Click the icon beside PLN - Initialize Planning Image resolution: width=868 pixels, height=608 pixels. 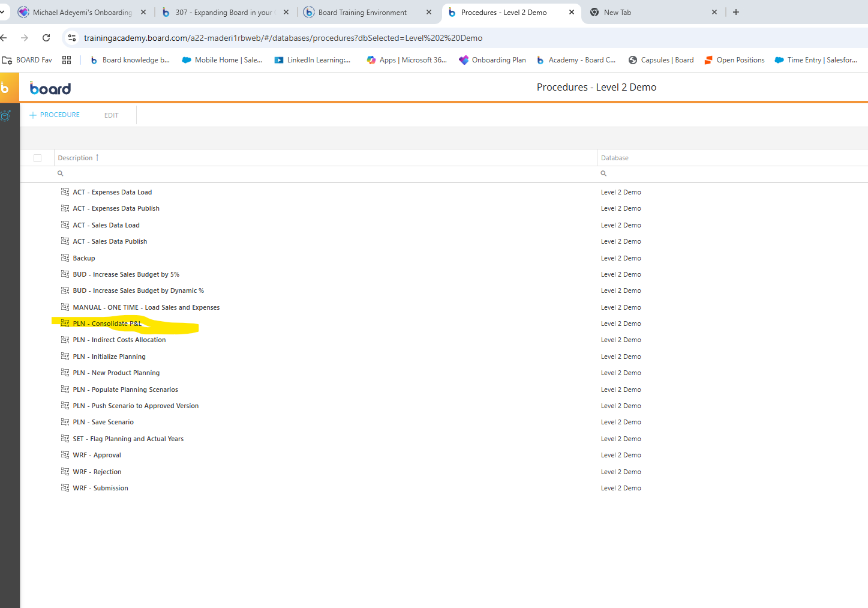[x=65, y=356]
